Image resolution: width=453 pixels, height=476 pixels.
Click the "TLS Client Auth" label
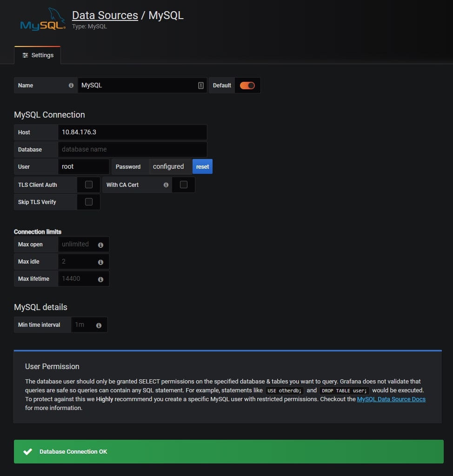[37, 185]
